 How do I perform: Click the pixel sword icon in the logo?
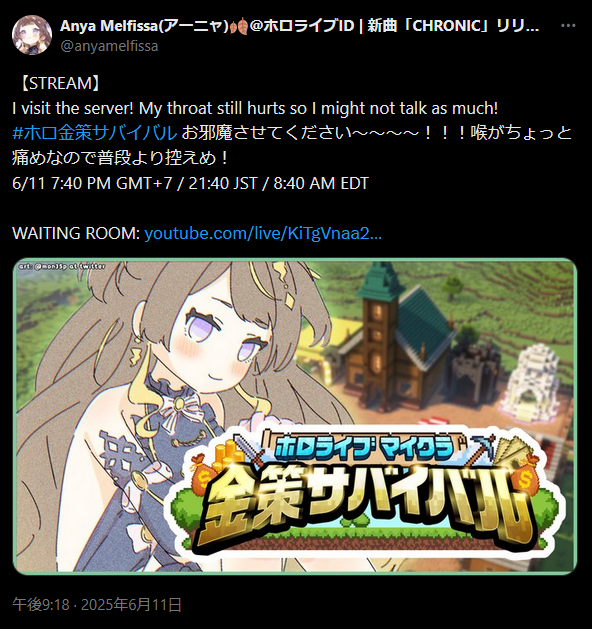pyautogui.click(x=249, y=449)
